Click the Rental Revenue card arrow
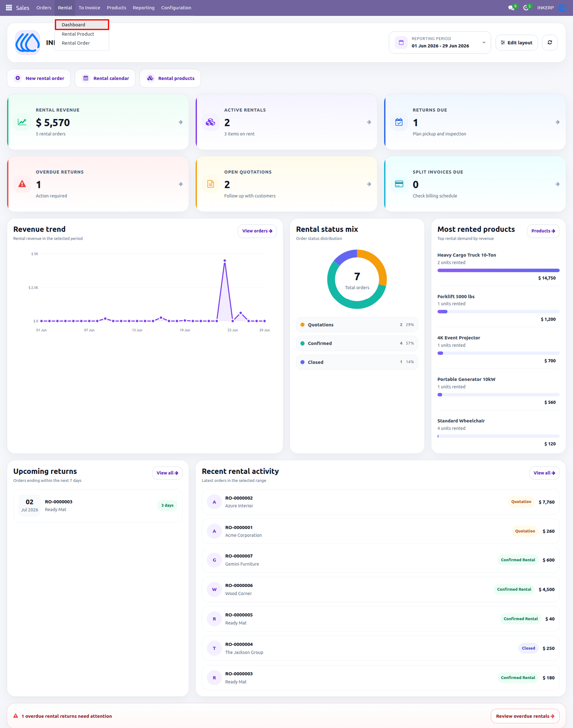 point(181,122)
